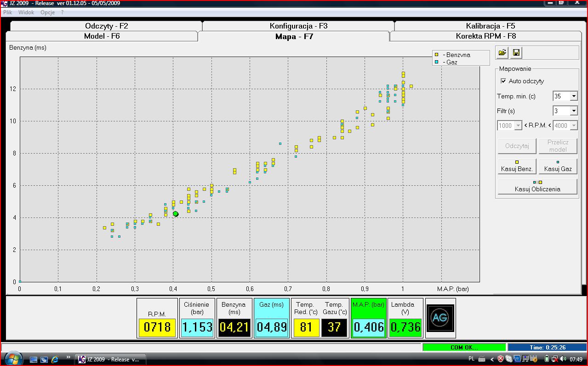Click Kasuj Benz. button
The width and height of the screenshot is (588, 366).
(x=517, y=166)
